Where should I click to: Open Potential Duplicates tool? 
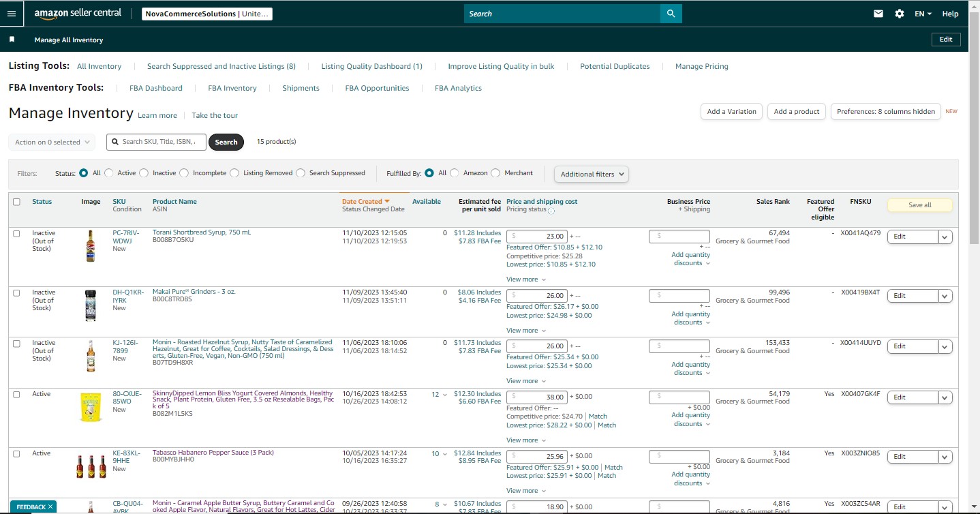(x=615, y=66)
